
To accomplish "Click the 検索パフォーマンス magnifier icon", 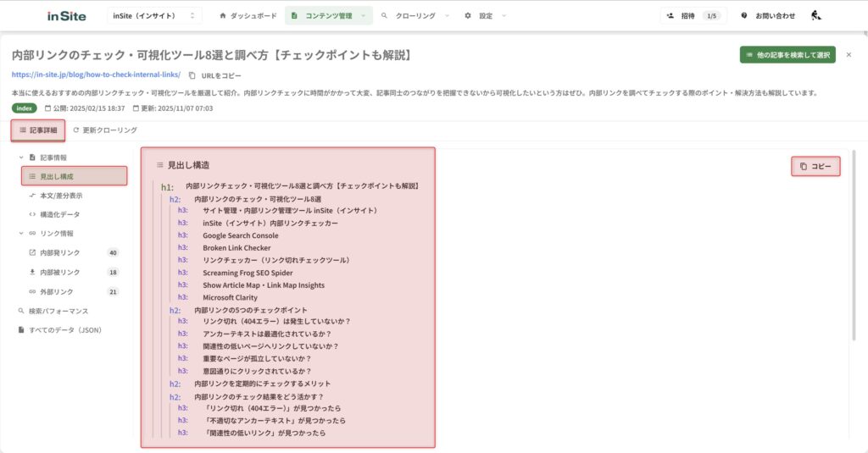I will click(21, 311).
